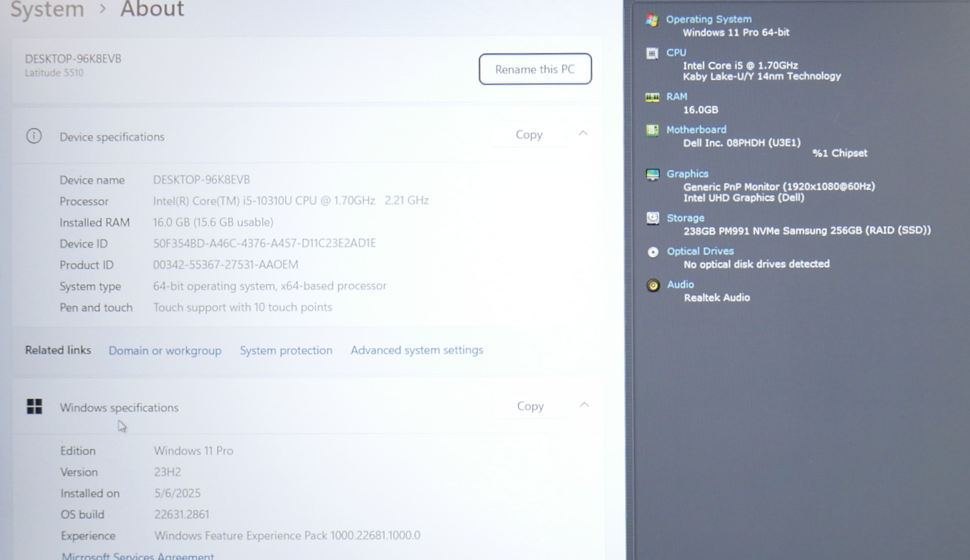Click the Experience pack value text

tap(287, 535)
